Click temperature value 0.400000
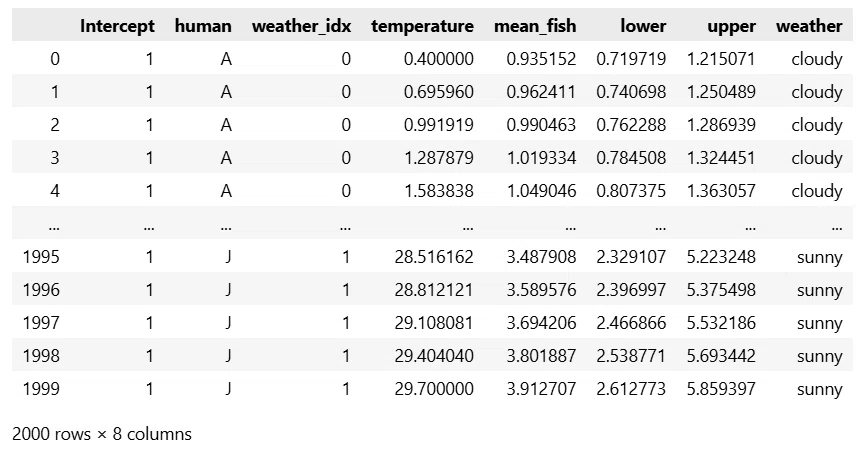The height and width of the screenshot is (459, 860). [439, 59]
